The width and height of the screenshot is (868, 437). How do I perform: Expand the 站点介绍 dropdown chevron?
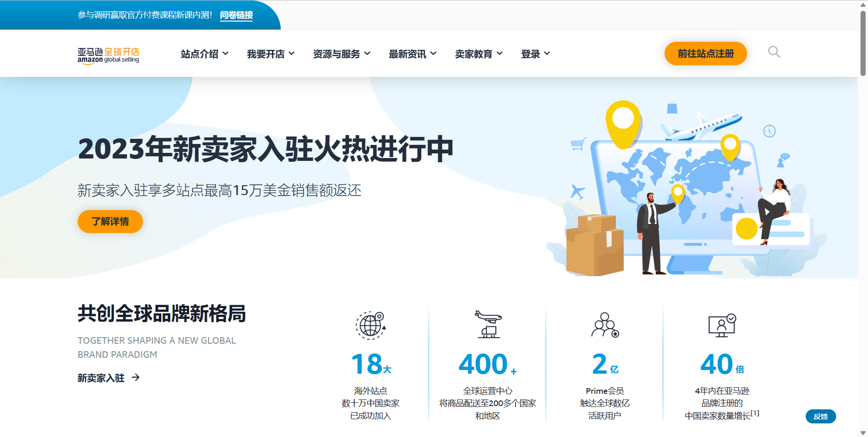pos(225,53)
